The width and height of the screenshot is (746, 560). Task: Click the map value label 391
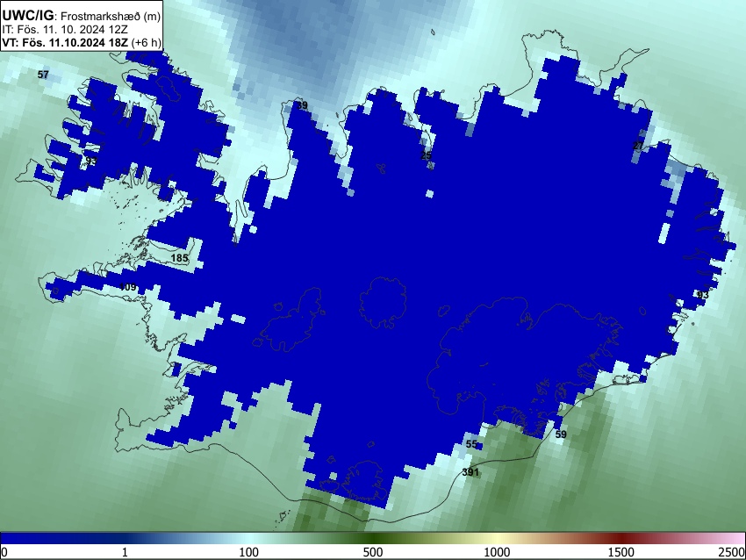click(470, 472)
